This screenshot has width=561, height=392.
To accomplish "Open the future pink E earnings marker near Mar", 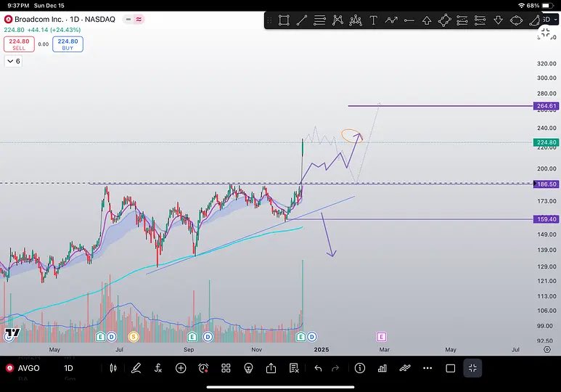I will click(x=382, y=337).
